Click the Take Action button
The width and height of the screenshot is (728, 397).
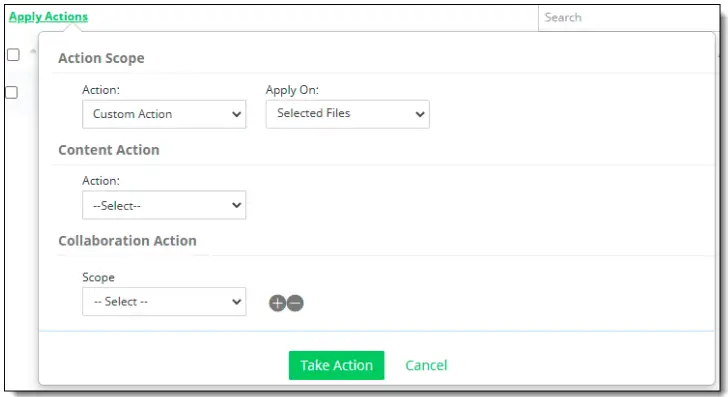(x=337, y=365)
